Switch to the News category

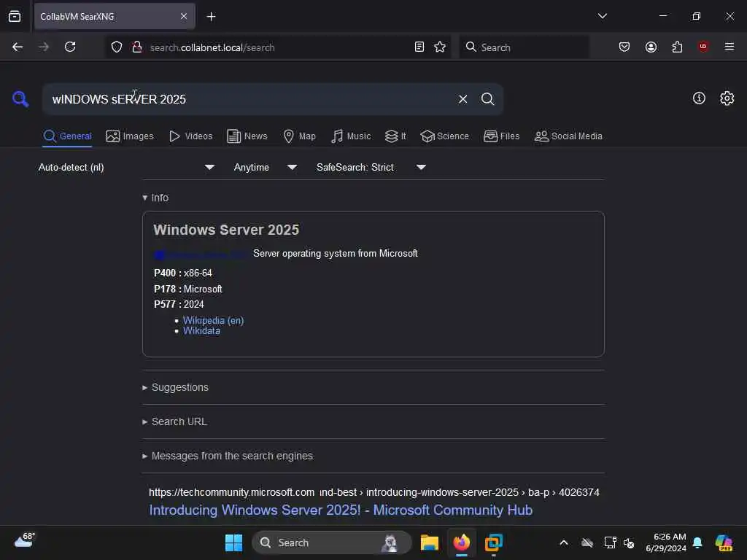pyautogui.click(x=247, y=136)
